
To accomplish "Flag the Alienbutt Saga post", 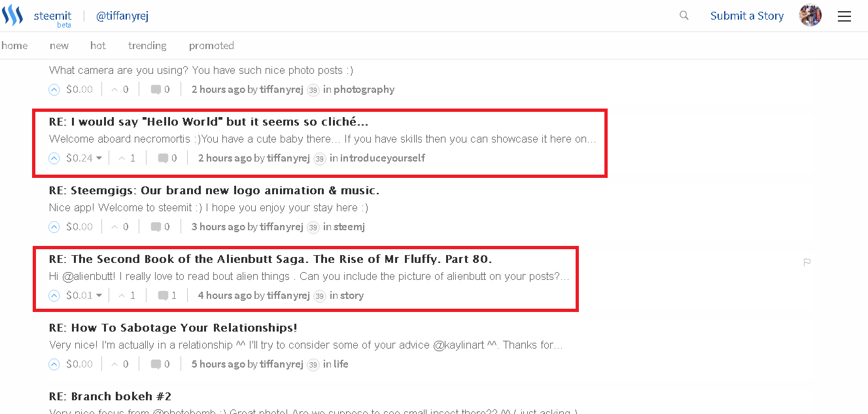I will pyautogui.click(x=807, y=262).
